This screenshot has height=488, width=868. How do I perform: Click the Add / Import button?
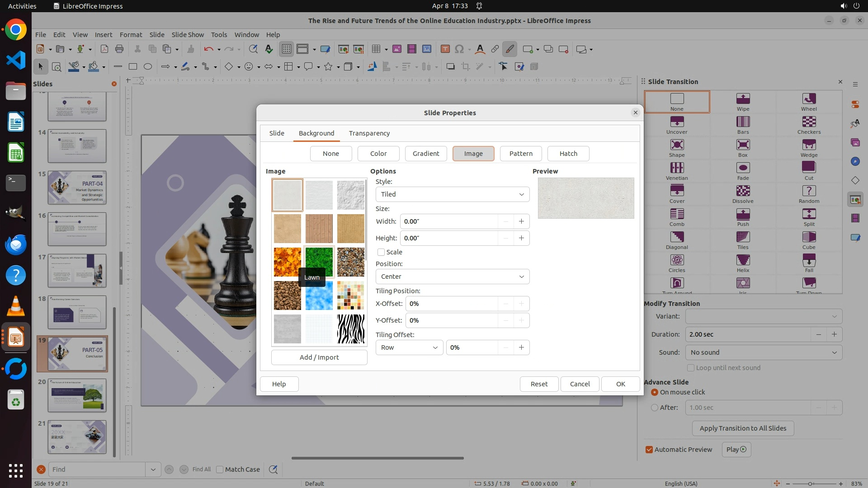click(319, 357)
